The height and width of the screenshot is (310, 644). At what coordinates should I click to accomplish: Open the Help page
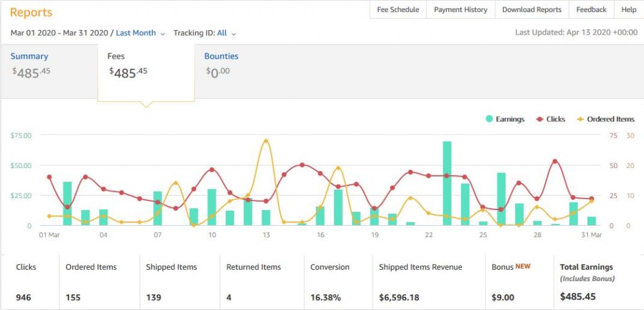tap(628, 9)
